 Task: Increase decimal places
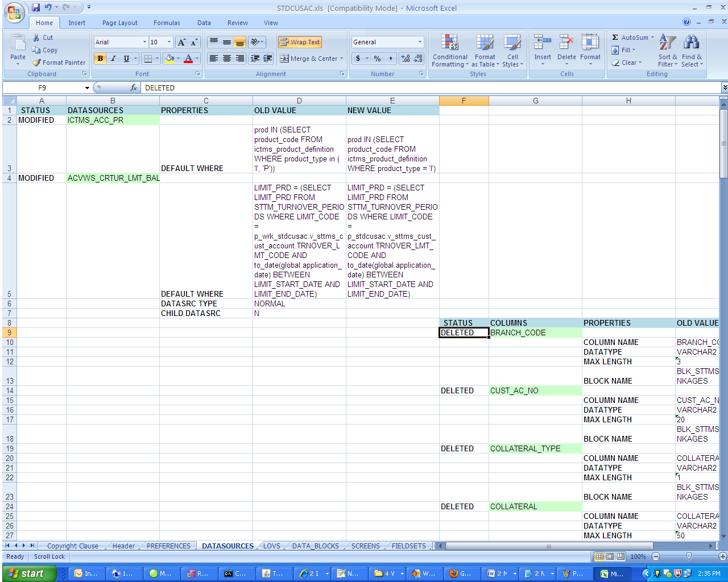click(x=405, y=59)
